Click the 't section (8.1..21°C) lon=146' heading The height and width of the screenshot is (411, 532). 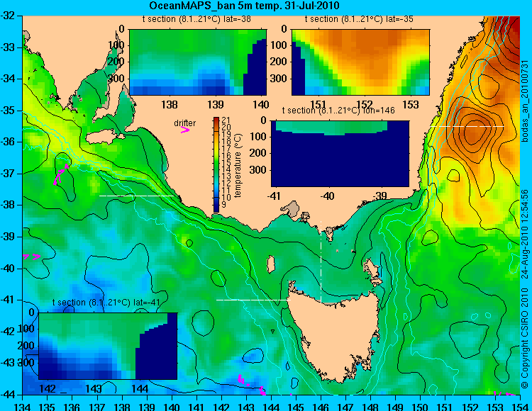coord(338,111)
